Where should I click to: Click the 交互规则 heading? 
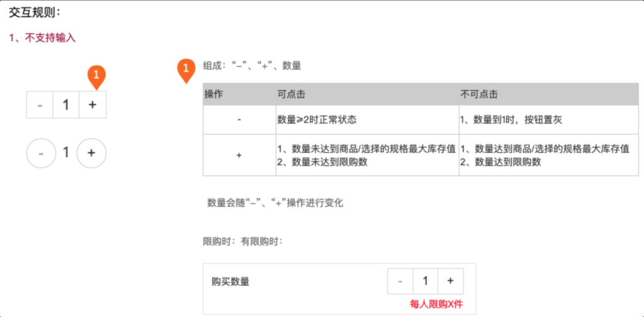(35, 11)
